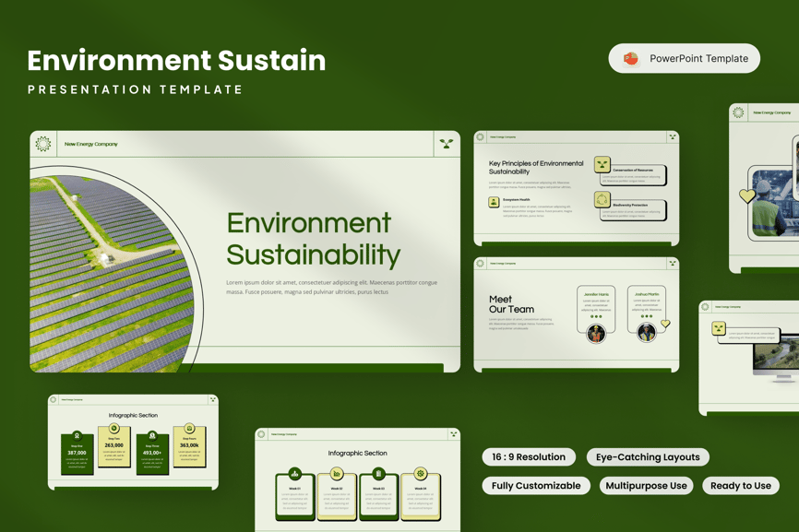Click the PowerPoint logo icon in the badge
Viewport: 799px width, 532px height.
coord(631,58)
